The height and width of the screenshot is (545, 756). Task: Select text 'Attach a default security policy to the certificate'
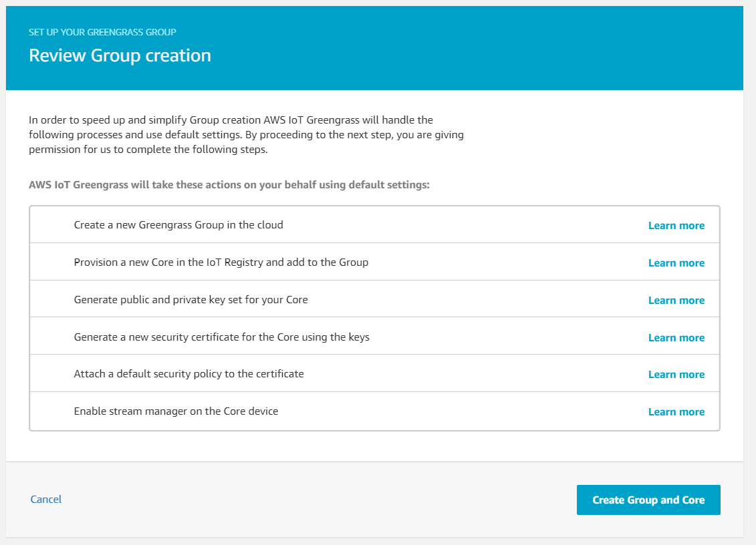188,374
